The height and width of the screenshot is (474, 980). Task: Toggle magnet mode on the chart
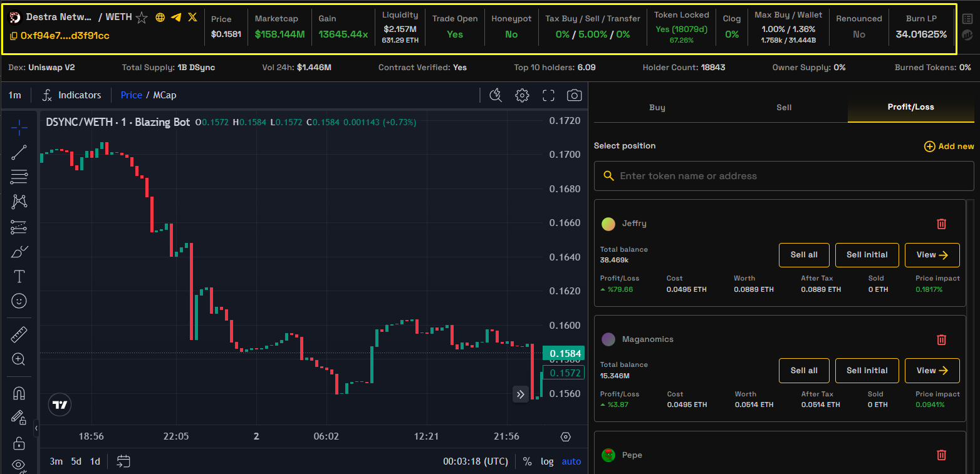click(19, 393)
